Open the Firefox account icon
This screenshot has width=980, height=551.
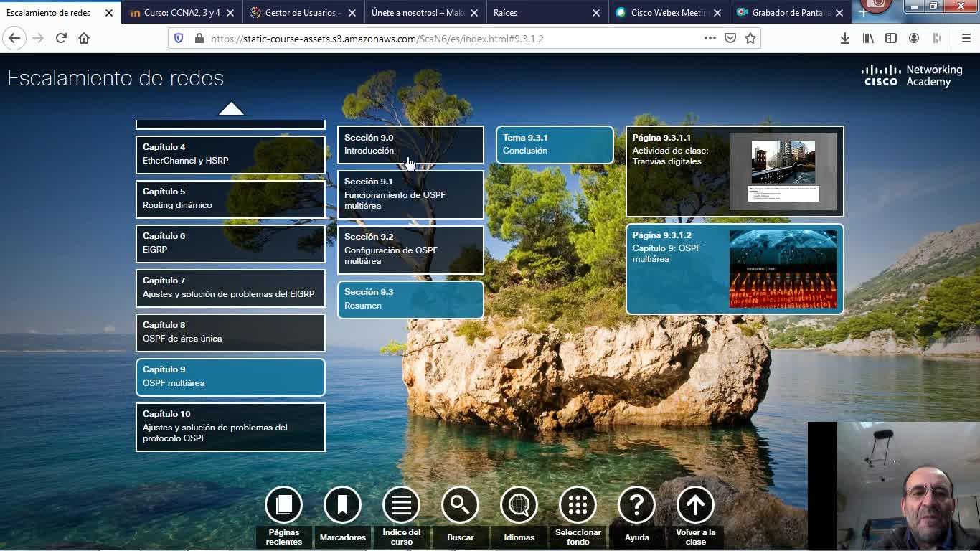click(x=914, y=39)
